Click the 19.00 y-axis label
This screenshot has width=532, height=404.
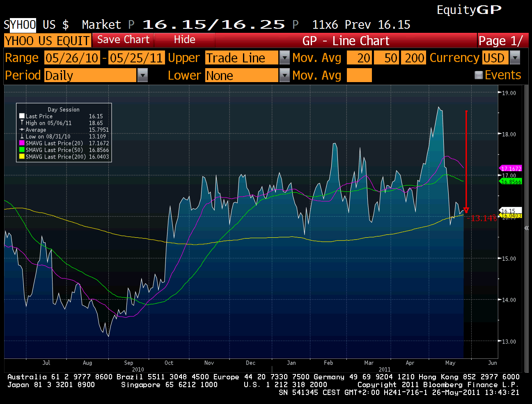click(509, 93)
